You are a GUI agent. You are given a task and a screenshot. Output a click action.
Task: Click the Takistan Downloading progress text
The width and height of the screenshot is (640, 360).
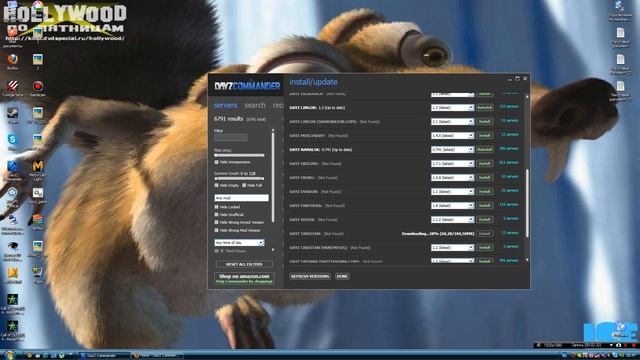[x=438, y=234]
